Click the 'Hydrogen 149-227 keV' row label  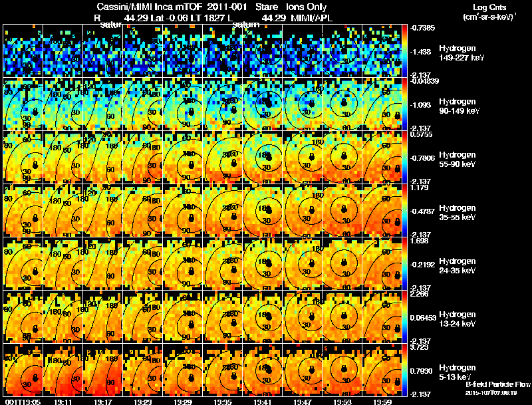pos(462,53)
